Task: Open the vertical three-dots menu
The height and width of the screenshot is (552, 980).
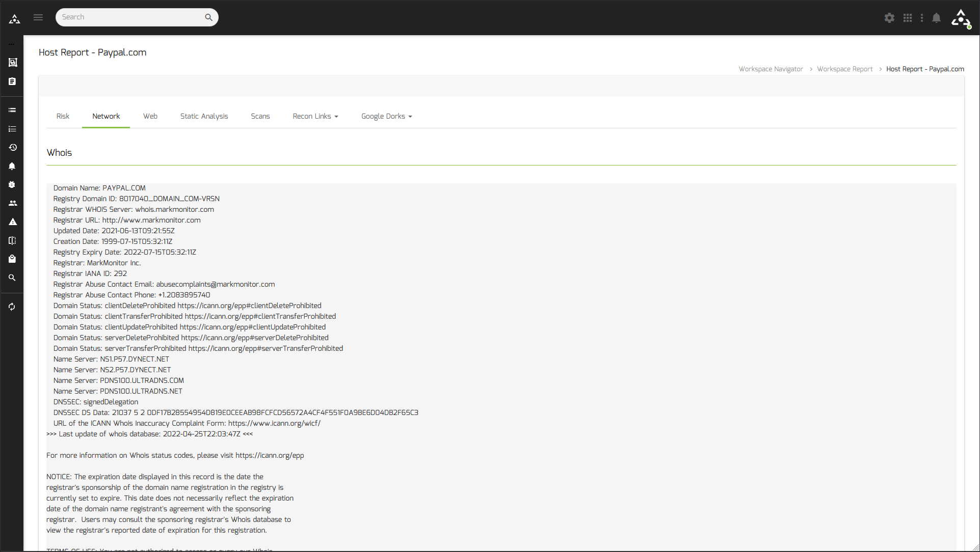Action: (x=922, y=18)
